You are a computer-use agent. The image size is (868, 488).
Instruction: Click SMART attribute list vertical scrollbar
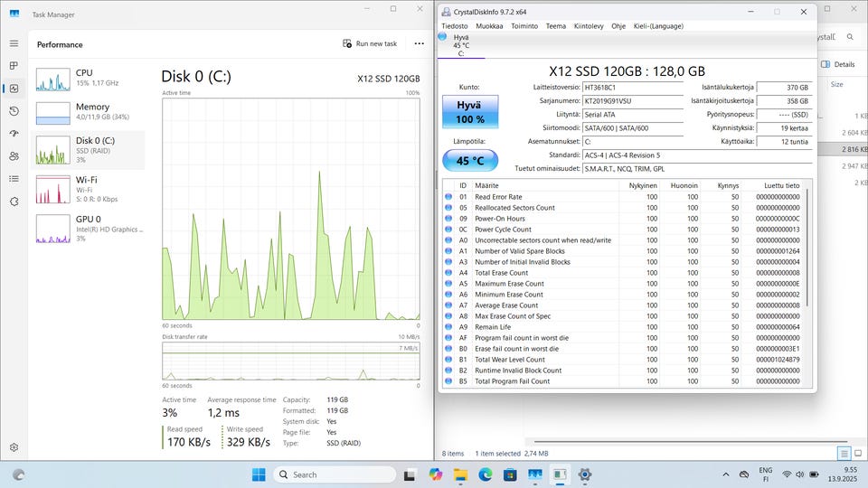tap(808, 249)
